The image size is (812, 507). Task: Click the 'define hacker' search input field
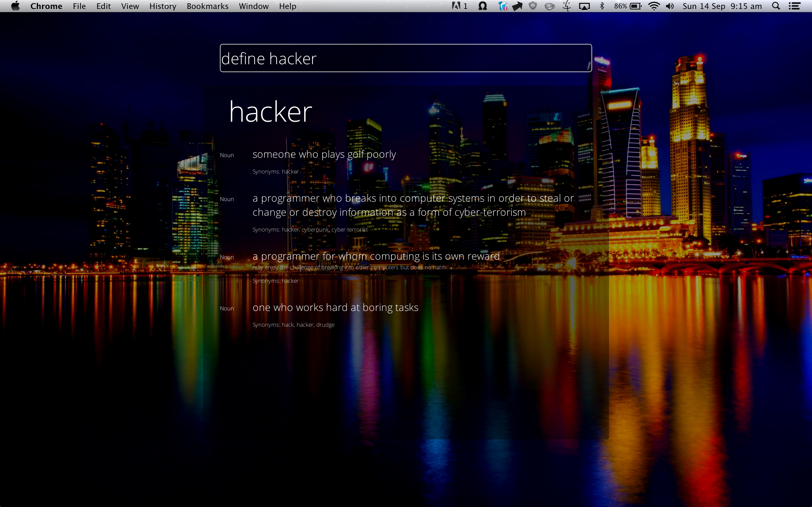coord(405,58)
